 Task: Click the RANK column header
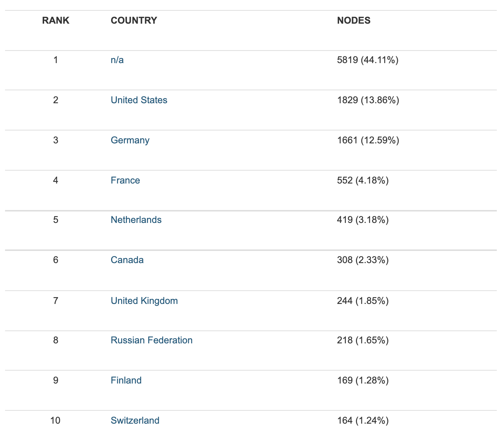pos(56,20)
